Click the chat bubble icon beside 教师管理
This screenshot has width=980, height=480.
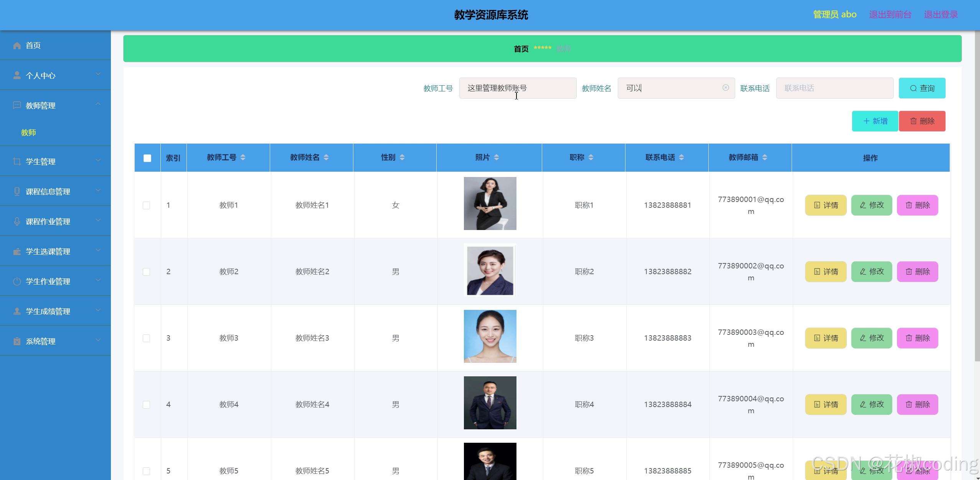coord(17,105)
